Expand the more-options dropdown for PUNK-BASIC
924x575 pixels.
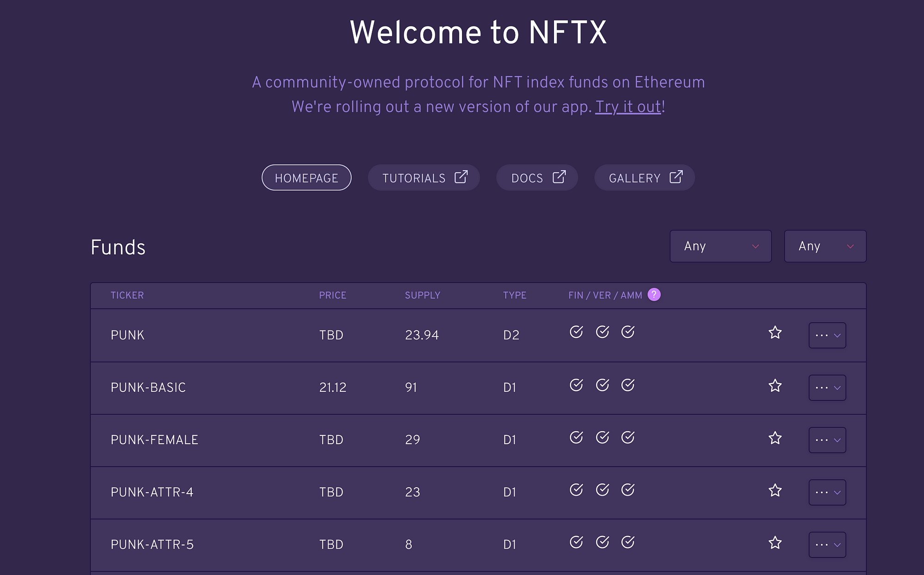click(827, 387)
